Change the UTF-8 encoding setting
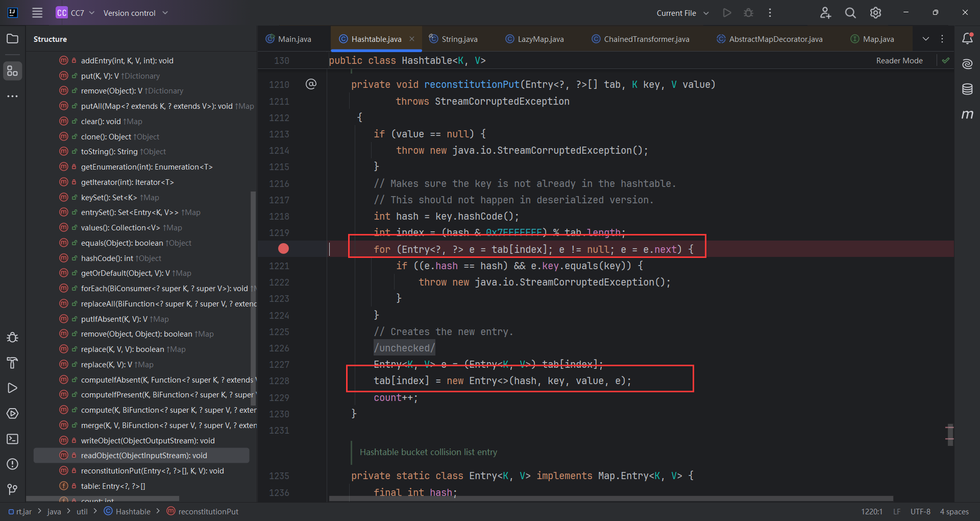The height and width of the screenshot is (521, 980). click(920, 511)
